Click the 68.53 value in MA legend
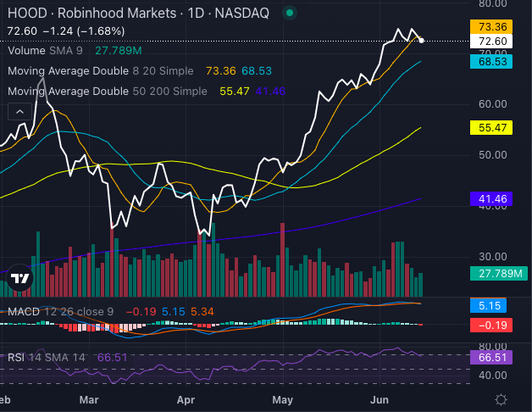 [257, 71]
